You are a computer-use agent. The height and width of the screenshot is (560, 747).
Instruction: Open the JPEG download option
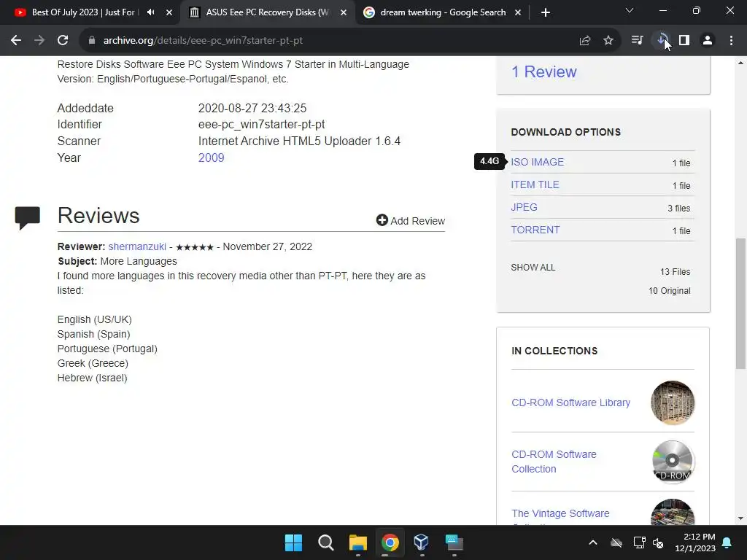coord(524,207)
